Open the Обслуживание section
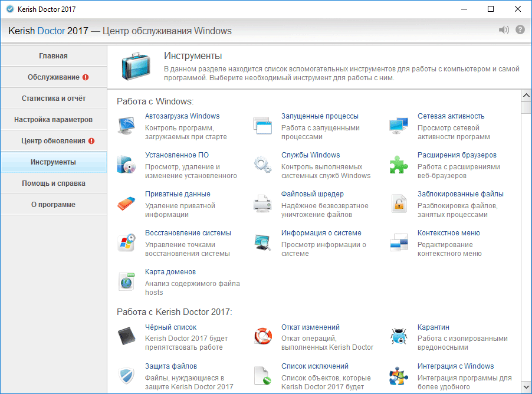This screenshot has width=532, height=394. tap(54, 77)
